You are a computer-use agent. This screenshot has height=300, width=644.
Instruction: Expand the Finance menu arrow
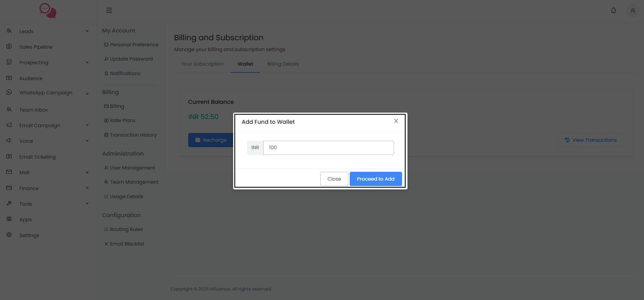[87, 188]
